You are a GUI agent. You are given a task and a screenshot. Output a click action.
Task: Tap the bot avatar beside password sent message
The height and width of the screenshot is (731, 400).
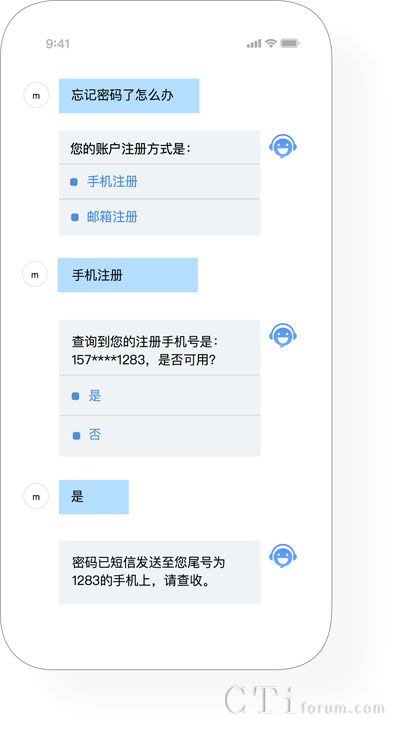point(283,556)
